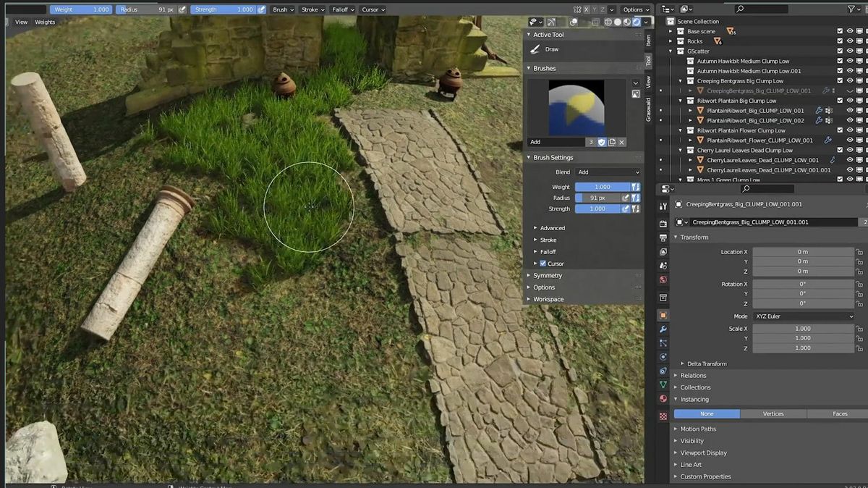This screenshot has height=488, width=868.
Task: Open the Mode dropdown set to XYZ Euler
Action: pyautogui.click(x=803, y=316)
